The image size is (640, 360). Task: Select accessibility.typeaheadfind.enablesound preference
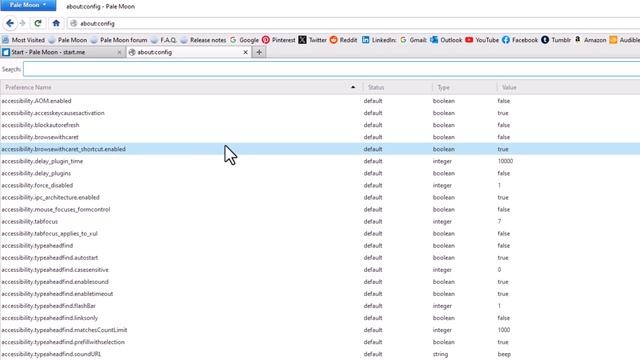(x=320, y=282)
